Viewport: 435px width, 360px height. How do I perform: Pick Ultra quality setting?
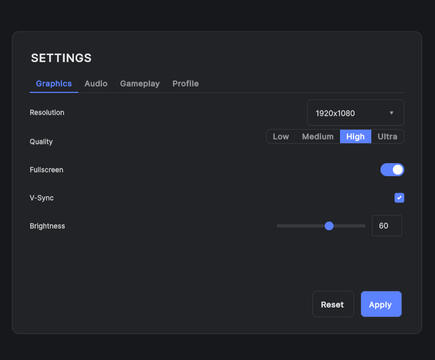pyautogui.click(x=387, y=137)
